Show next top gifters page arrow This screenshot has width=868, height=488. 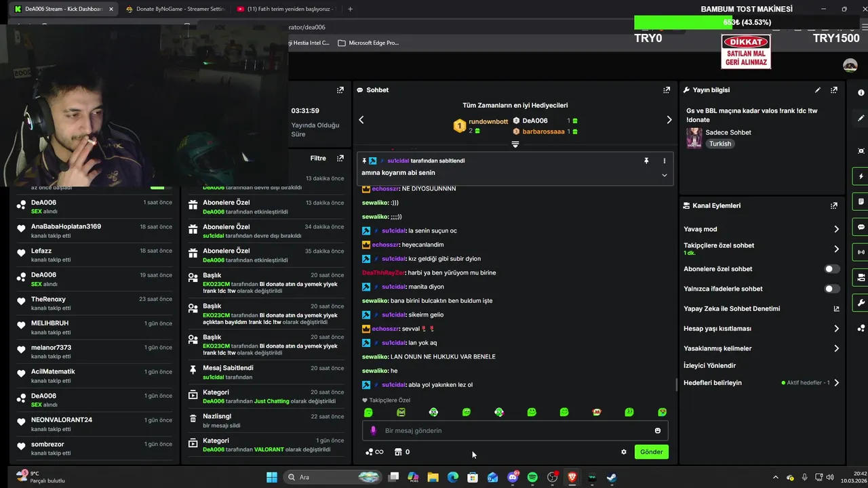(669, 120)
